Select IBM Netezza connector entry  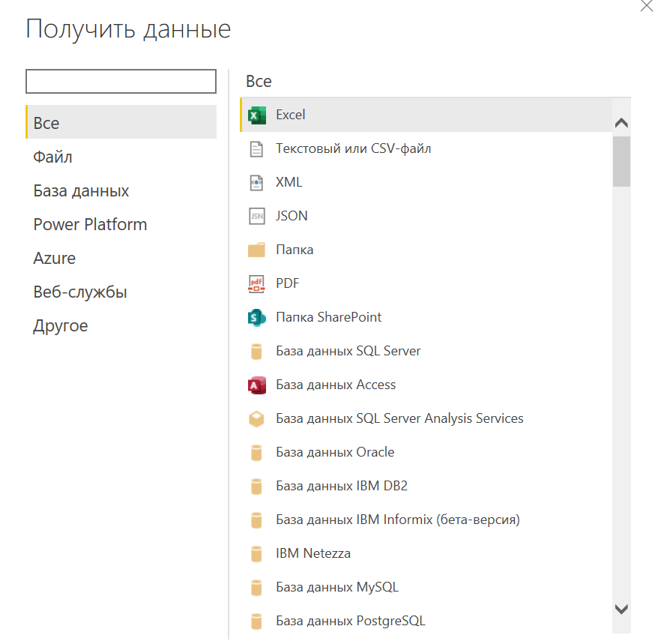click(x=426, y=553)
